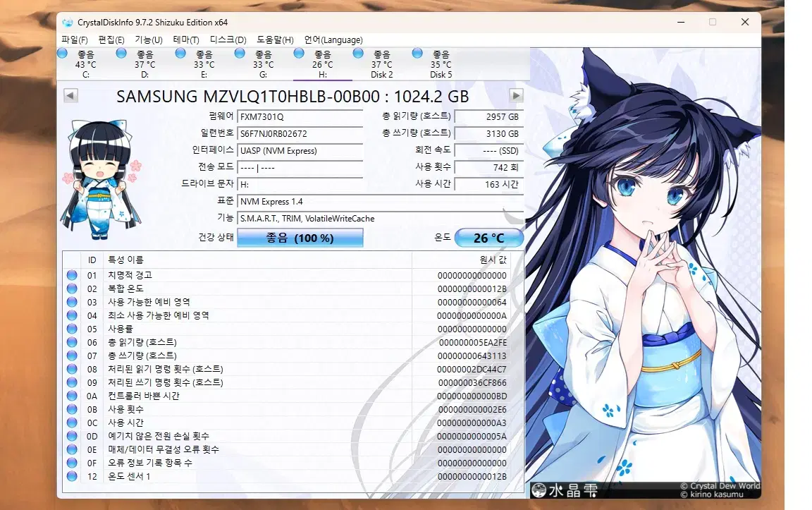The width and height of the screenshot is (812, 510).
Task: Click the CrystalDiskInfo app icon in the title bar
Action: (x=67, y=22)
